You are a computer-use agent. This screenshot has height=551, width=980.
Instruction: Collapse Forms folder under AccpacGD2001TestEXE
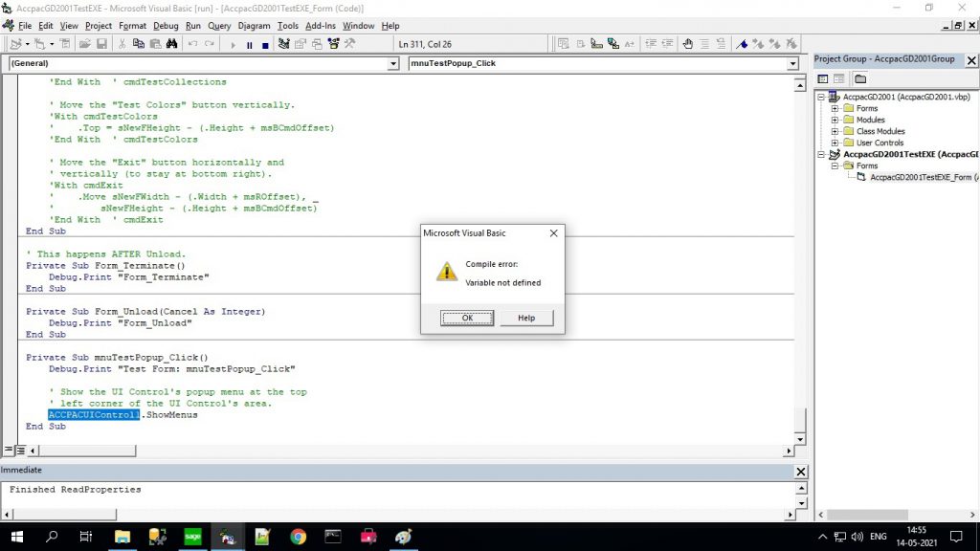(x=835, y=165)
